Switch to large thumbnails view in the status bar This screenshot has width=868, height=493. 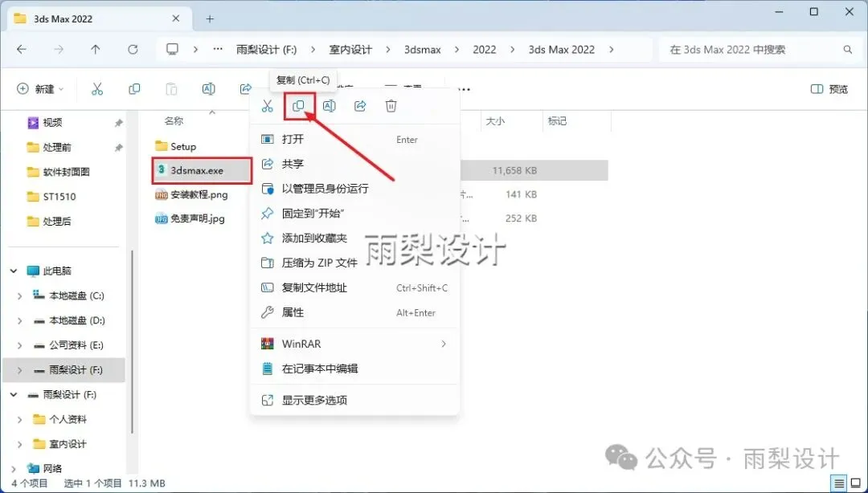click(x=855, y=483)
